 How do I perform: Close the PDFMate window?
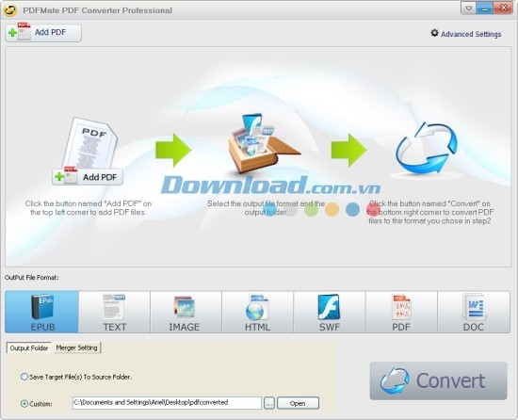pyautogui.click(x=503, y=8)
